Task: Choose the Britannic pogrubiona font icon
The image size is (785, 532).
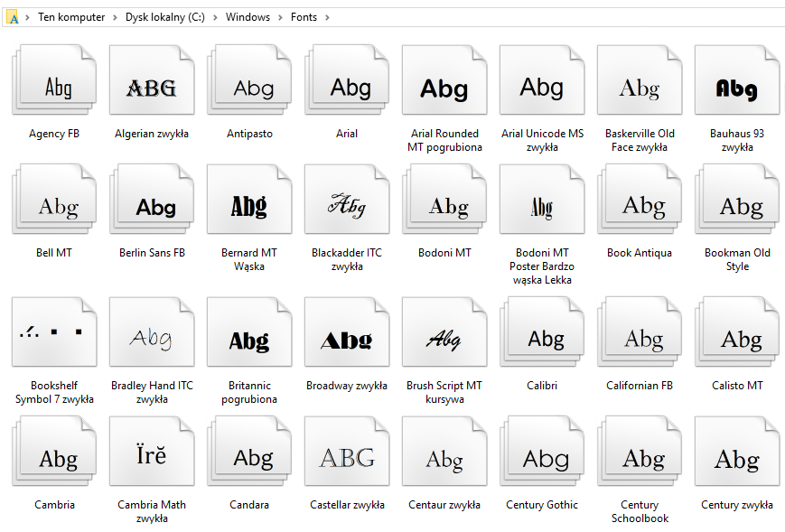Action: pyautogui.click(x=249, y=331)
